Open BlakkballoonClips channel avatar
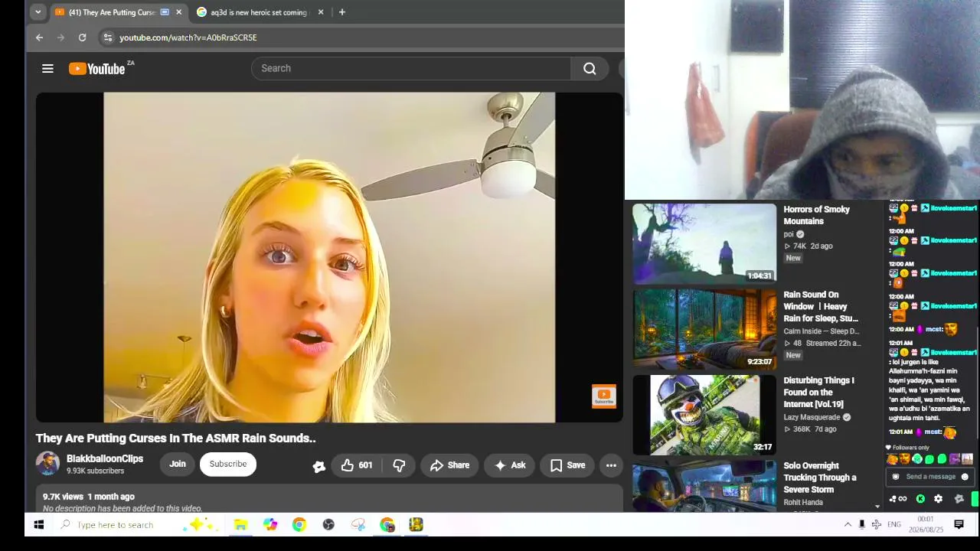Screen dimensions: 980x551 (x=47, y=464)
